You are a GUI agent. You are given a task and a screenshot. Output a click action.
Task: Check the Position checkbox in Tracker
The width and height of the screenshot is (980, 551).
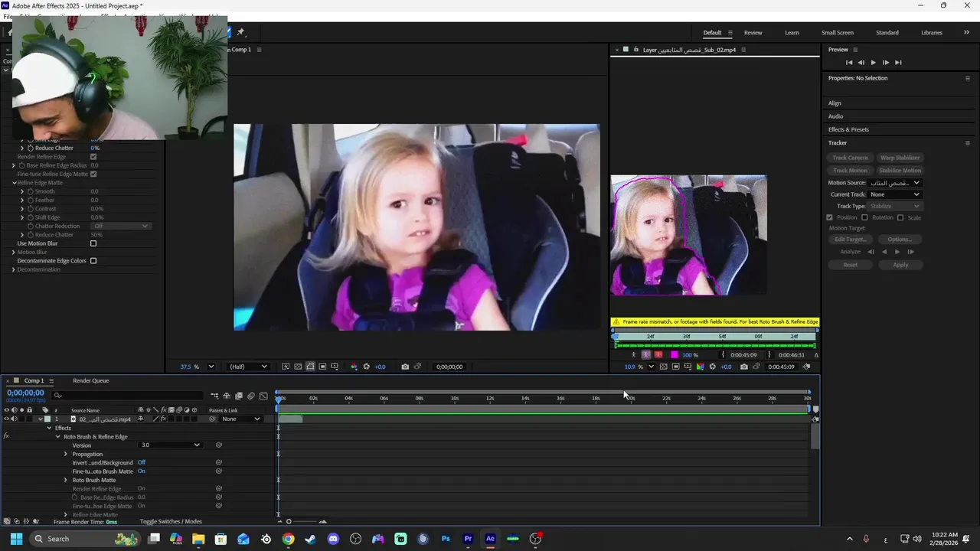pos(829,217)
